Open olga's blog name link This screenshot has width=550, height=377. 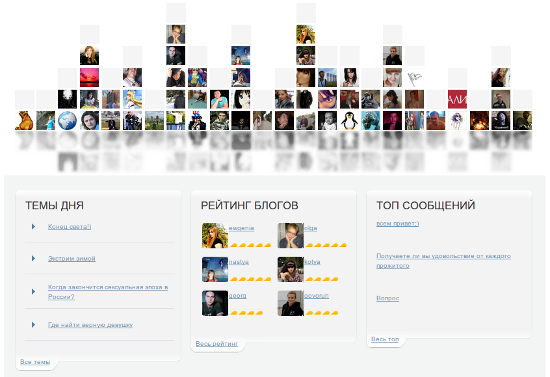pyautogui.click(x=310, y=228)
